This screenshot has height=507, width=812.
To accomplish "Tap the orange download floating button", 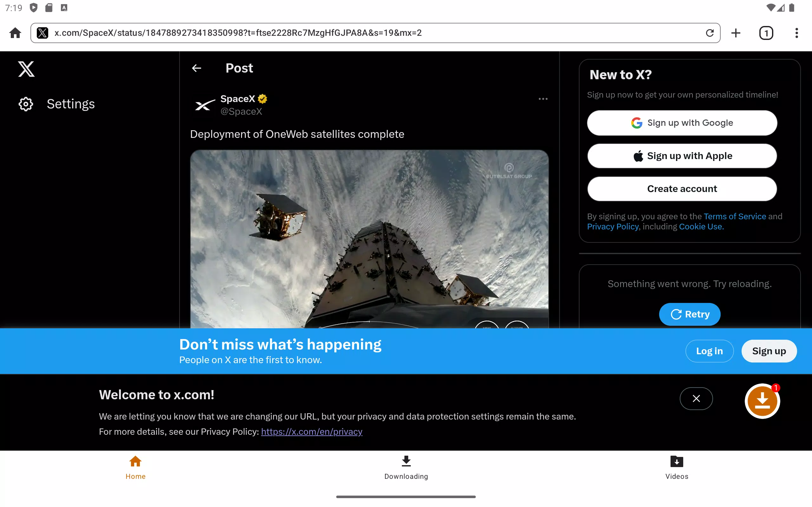I will (x=762, y=401).
